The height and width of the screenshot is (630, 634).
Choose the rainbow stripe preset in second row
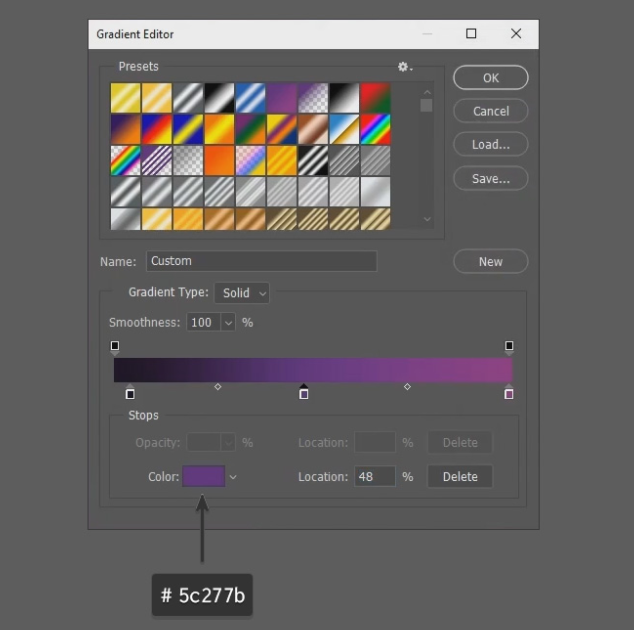375,129
